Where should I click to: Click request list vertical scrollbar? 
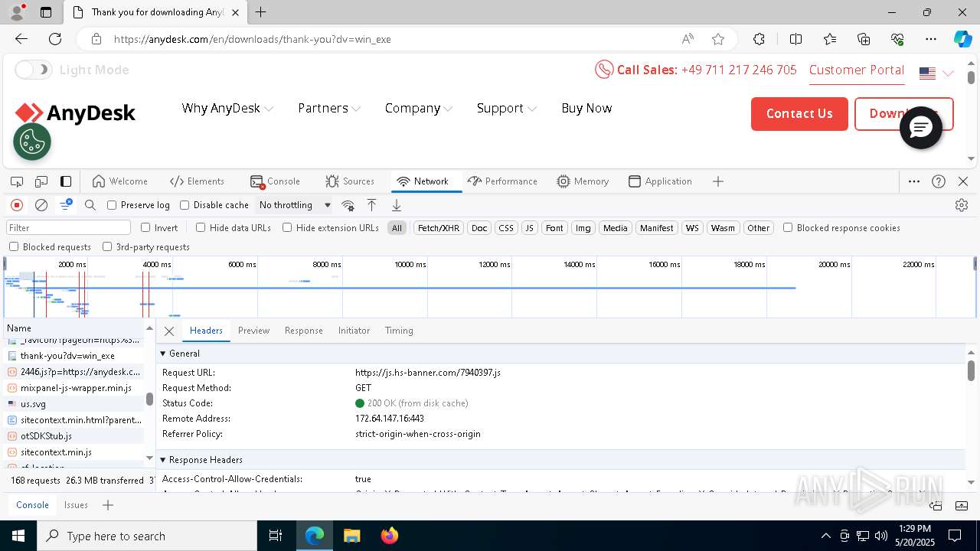149,399
